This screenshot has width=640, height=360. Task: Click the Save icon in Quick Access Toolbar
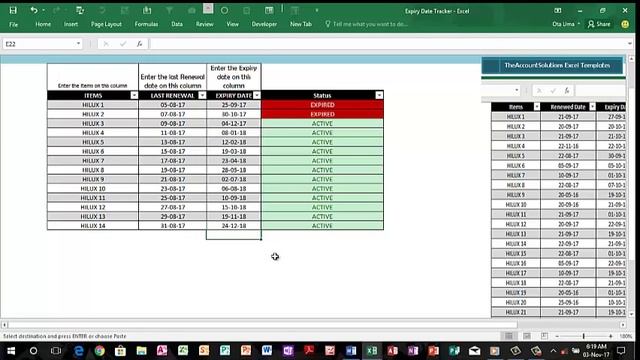[x=13, y=10]
